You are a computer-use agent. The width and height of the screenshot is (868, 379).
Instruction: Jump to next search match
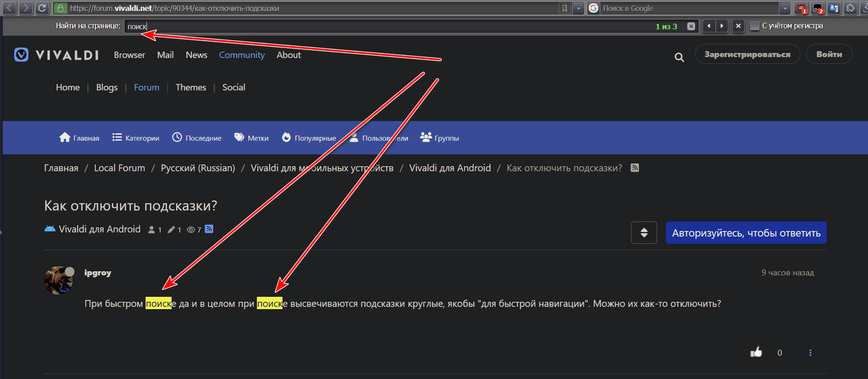tap(722, 26)
